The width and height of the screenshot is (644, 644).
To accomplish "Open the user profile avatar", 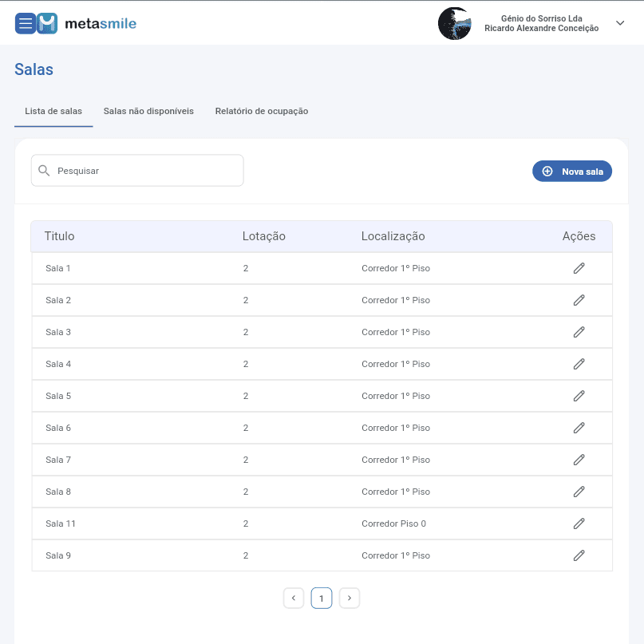I will tap(454, 23).
